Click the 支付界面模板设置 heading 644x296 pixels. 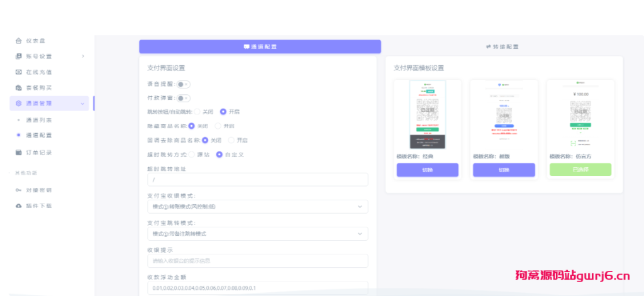[418, 68]
